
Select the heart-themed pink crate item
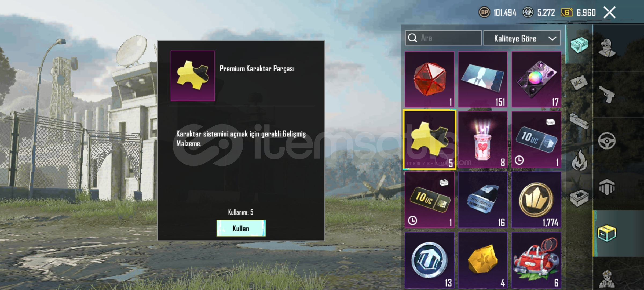click(x=483, y=140)
